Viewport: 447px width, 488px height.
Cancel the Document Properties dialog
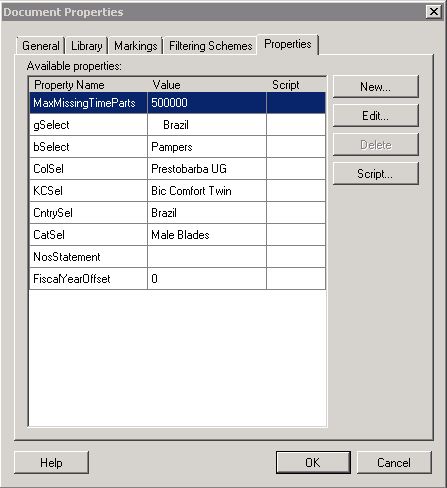[x=394, y=462]
